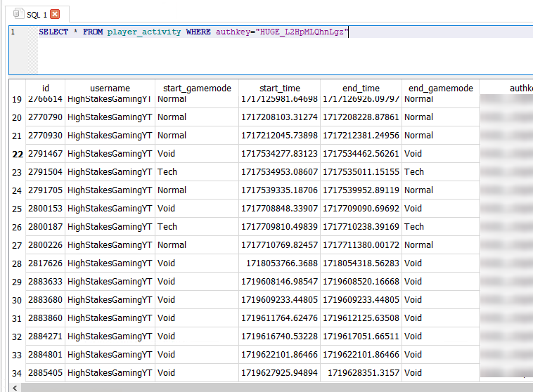Sort by the start_time column header
This screenshot has height=392, width=533.
pyautogui.click(x=279, y=89)
